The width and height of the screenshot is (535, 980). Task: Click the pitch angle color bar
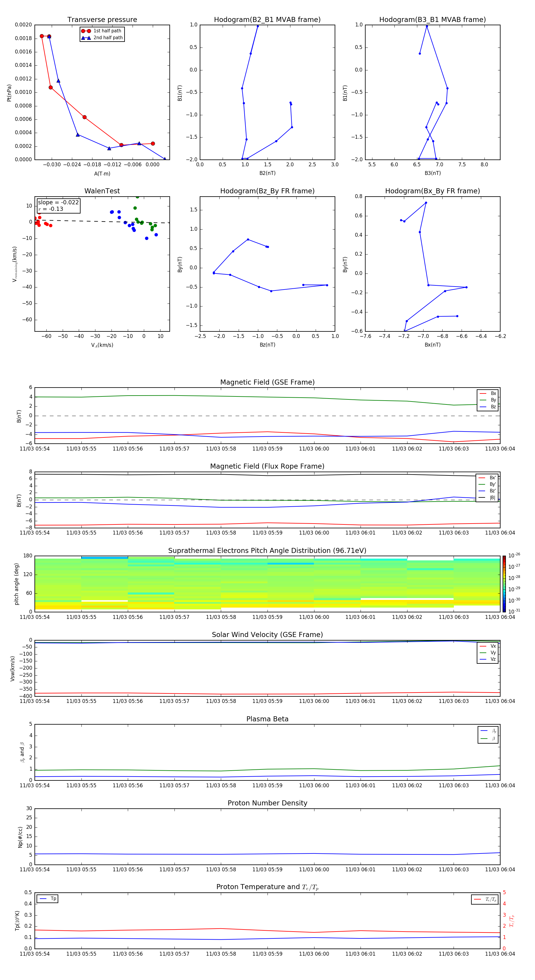pyautogui.click(x=504, y=584)
